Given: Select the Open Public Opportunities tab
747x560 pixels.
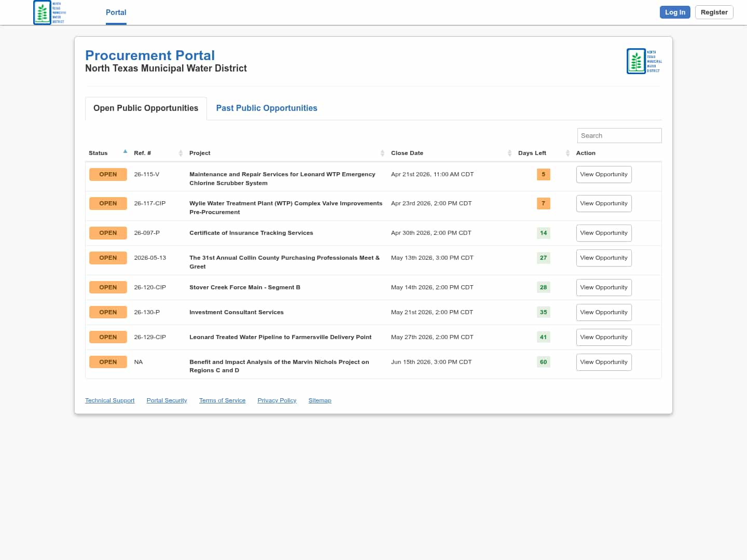Looking at the screenshot, I should [146, 108].
